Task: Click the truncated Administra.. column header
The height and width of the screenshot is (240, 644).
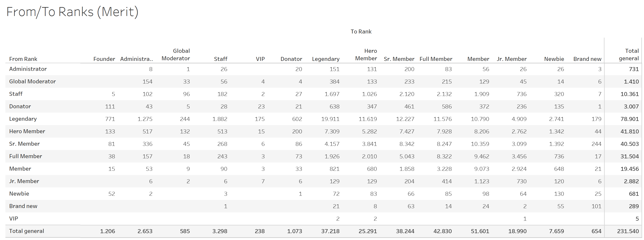Action: point(137,59)
